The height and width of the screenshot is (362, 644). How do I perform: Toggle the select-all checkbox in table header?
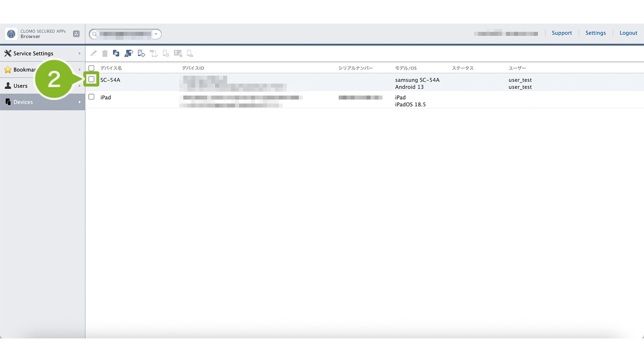pyautogui.click(x=92, y=68)
